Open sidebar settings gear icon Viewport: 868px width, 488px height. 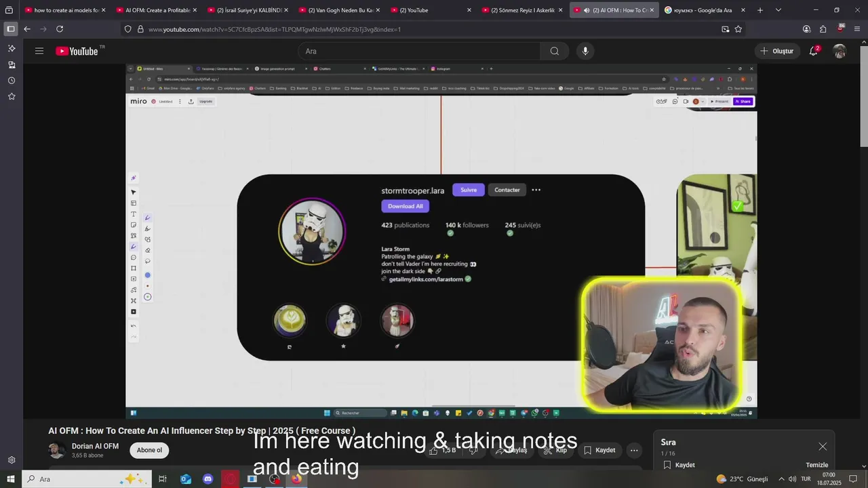point(12,460)
